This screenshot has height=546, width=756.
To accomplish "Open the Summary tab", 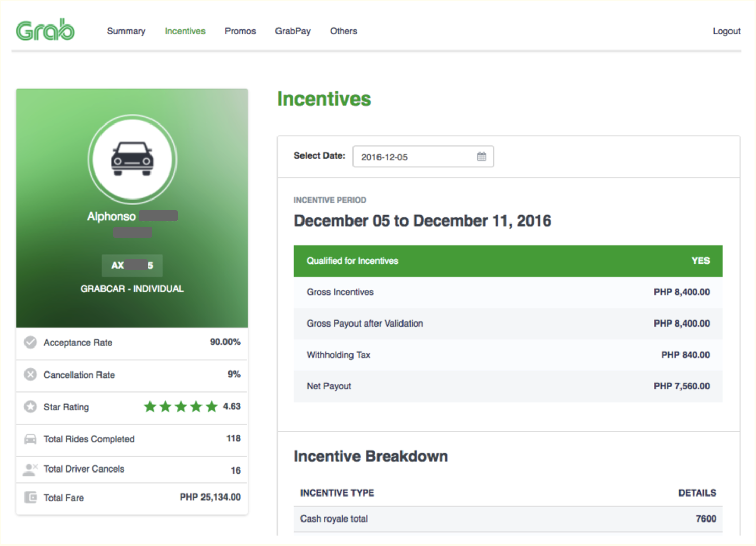I will [126, 31].
